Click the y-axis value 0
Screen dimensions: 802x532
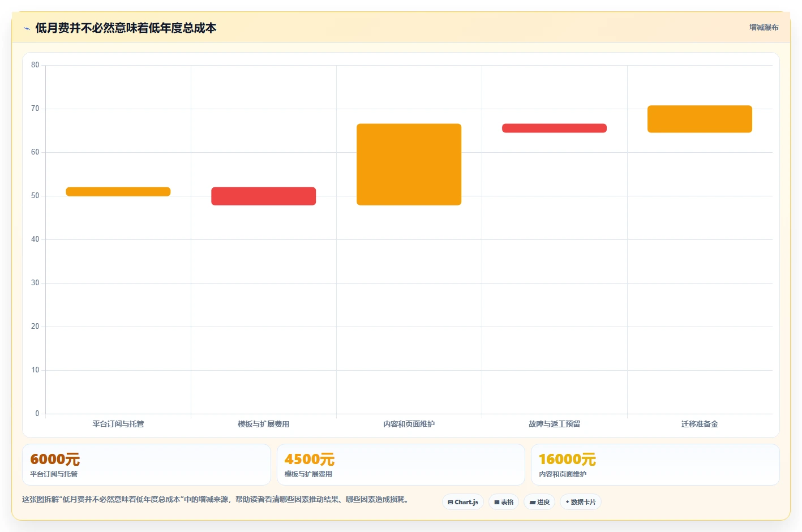click(37, 414)
